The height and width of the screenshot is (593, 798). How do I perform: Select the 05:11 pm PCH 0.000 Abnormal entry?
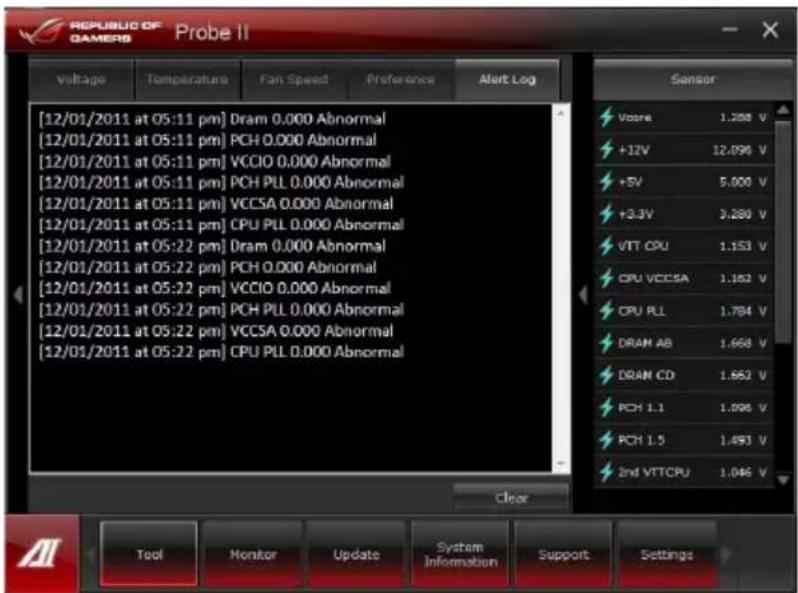point(208,140)
